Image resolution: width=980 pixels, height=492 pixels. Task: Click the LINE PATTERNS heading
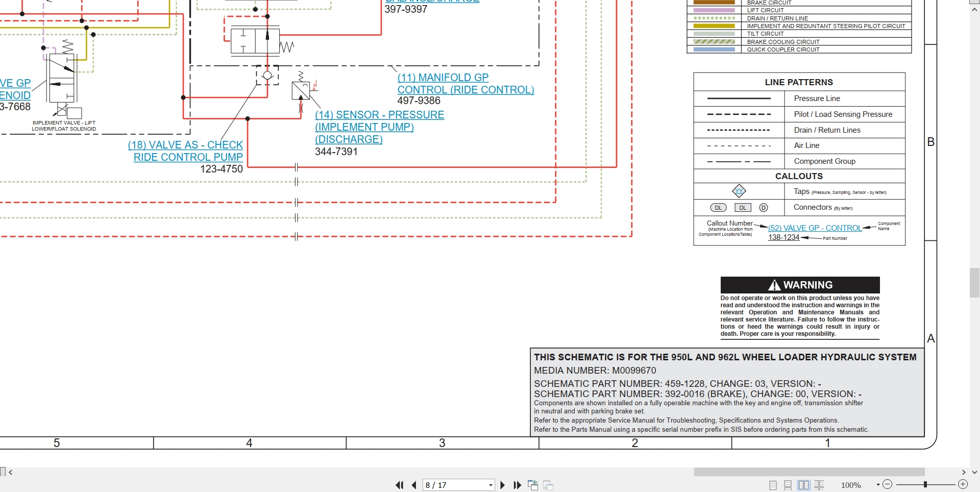(799, 82)
